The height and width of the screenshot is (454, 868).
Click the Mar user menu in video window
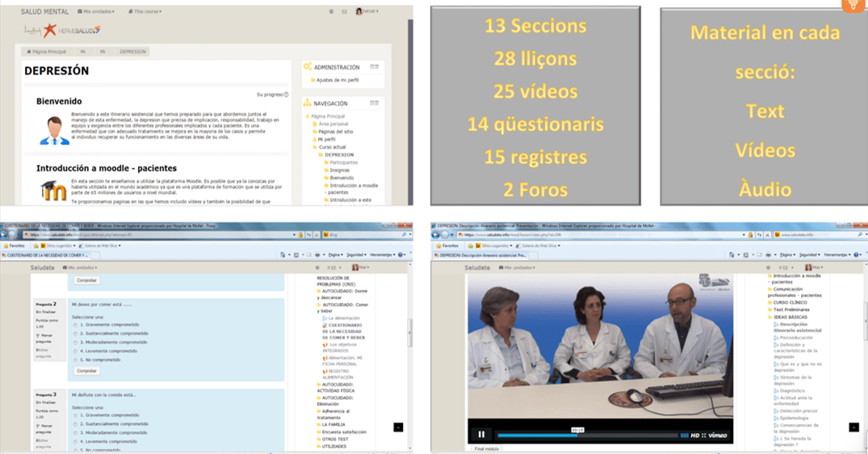click(812, 267)
